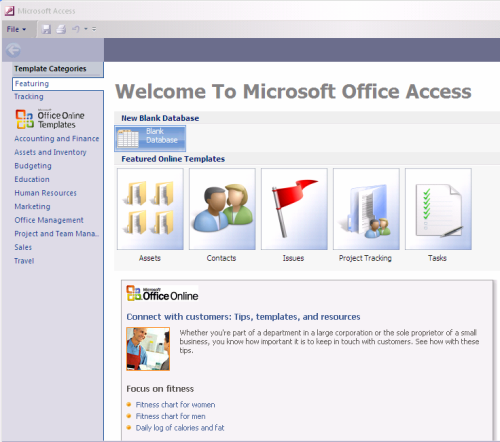Click the Microsoft Access app icon in title bar
This screenshot has height=442, width=500.
(9, 11)
